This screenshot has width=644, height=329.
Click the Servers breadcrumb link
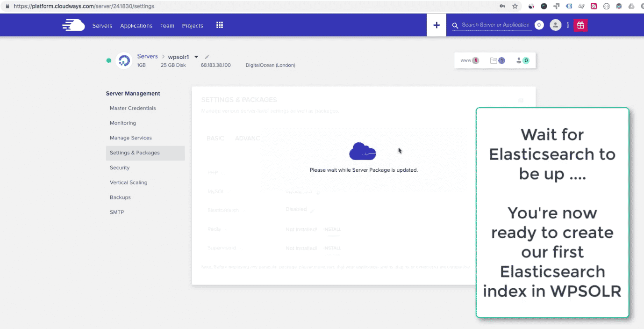tap(148, 57)
